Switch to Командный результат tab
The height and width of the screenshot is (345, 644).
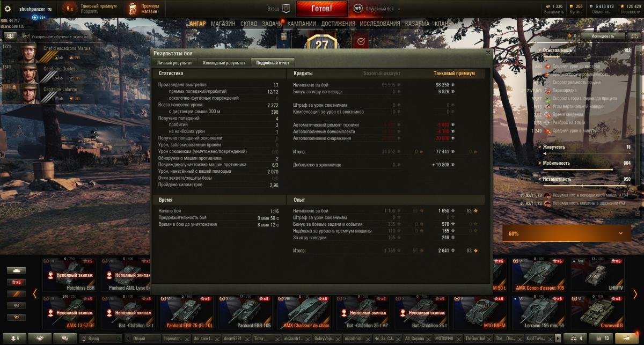pos(224,63)
